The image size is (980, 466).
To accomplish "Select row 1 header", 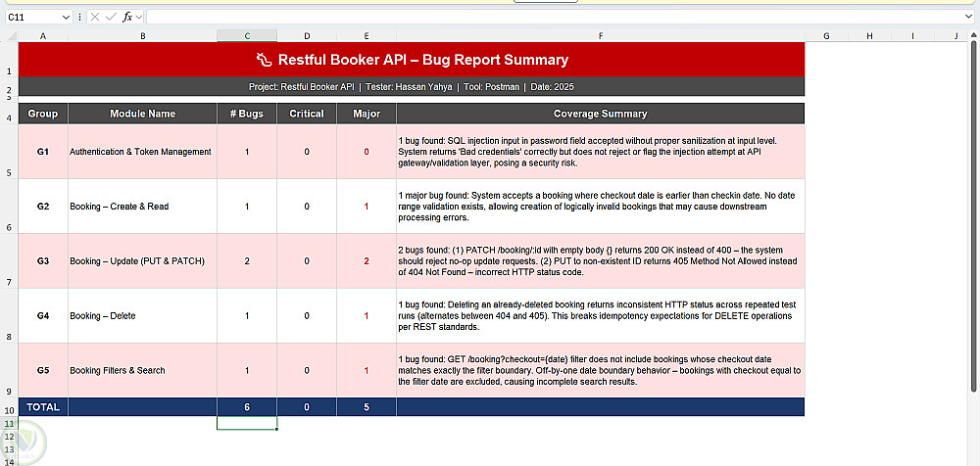I will tap(9, 60).
